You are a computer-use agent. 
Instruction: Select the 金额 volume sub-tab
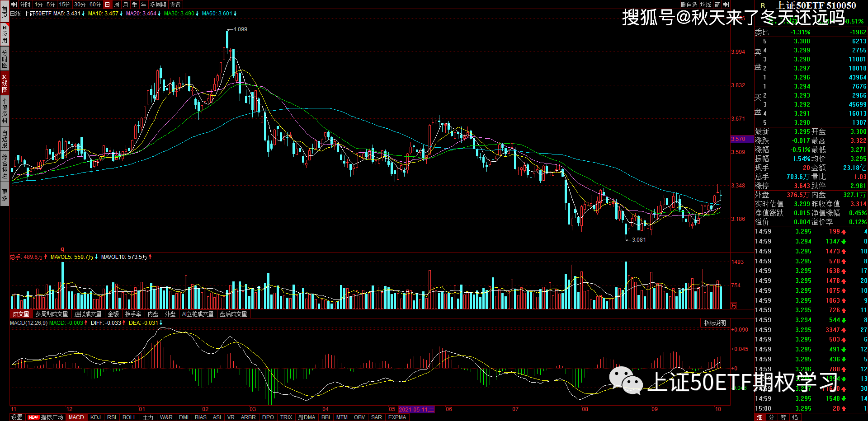click(113, 314)
